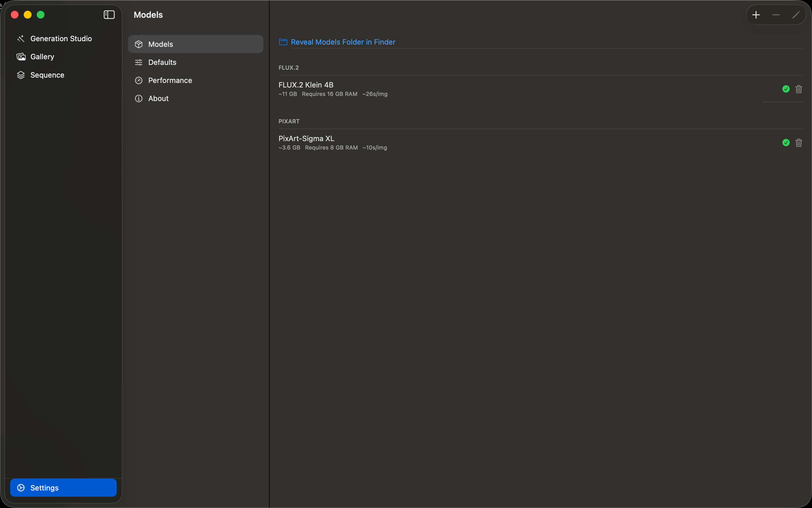Viewport: 812px width, 508px height.
Task: Click the Defaults sliders icon
Action: point(139,62)
